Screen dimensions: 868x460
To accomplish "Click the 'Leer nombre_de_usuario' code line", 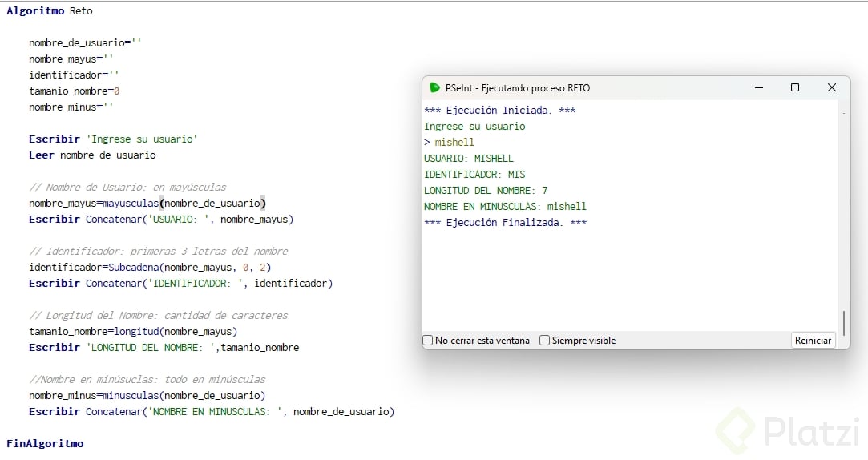I will pyautogui.click(x=92, y=155).
